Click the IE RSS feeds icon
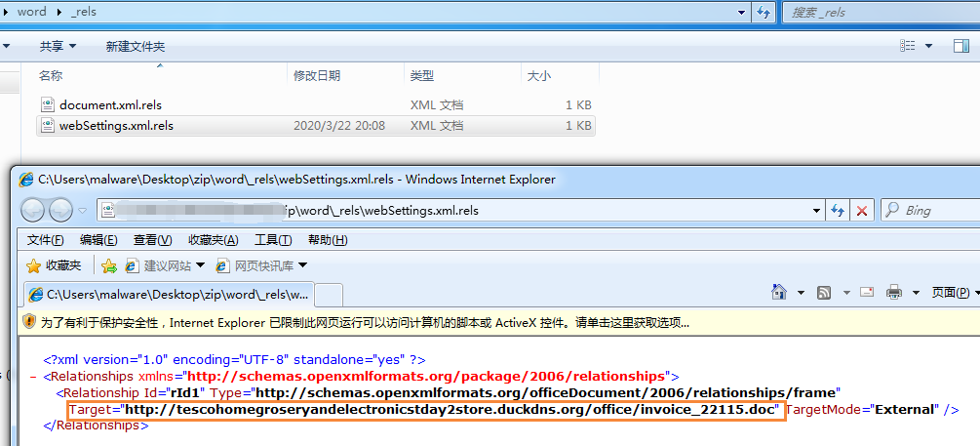980x446 pixels. pos(824,292)
